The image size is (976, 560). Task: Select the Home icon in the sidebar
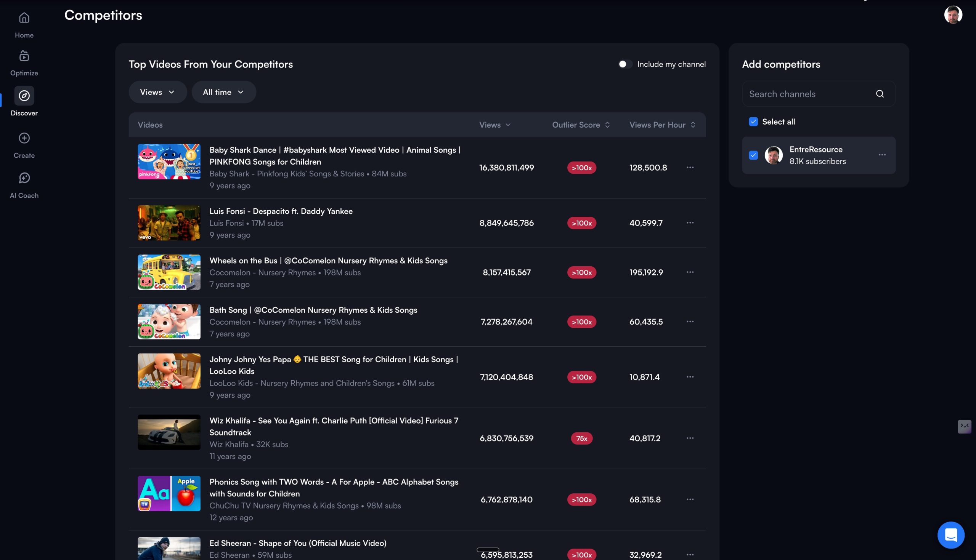pos(24,18)
